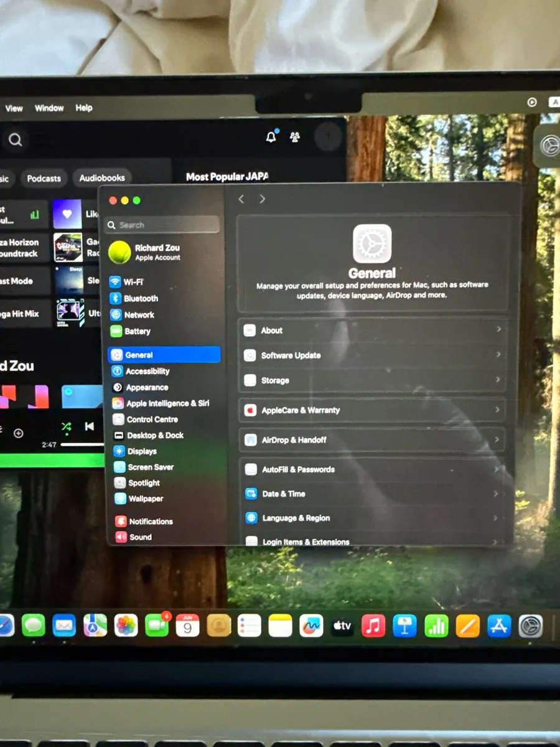Click 'Most Popular JAPA' heading in Spotify
The width and height of the screenshot is (560, 747).
coord(227,177)
